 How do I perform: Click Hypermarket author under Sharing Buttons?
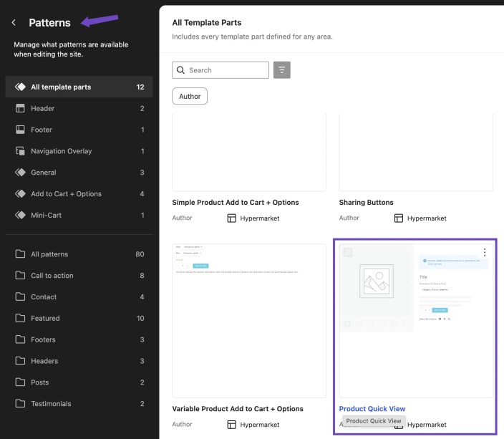[427, 218]
